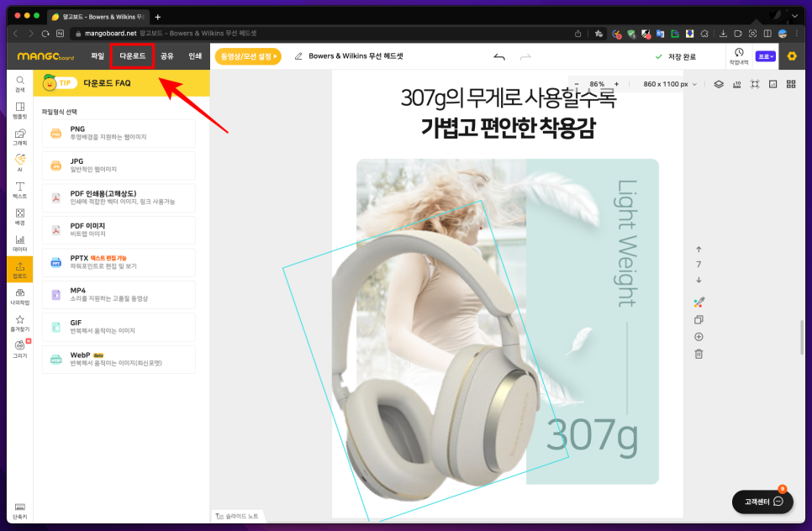The width and height of the screenshot is (812, 531).
Task: Open the 인쇄 print menu
Action: 195,56
